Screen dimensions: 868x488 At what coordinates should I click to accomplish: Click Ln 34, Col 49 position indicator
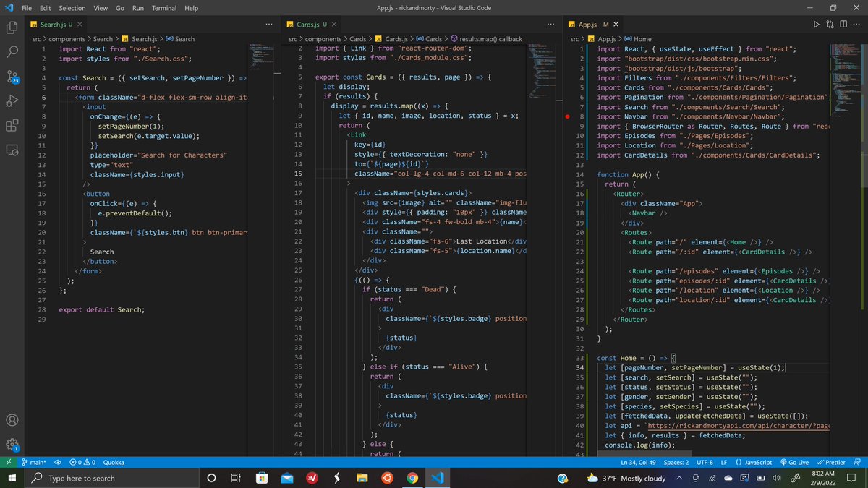(x=639, y=462)
